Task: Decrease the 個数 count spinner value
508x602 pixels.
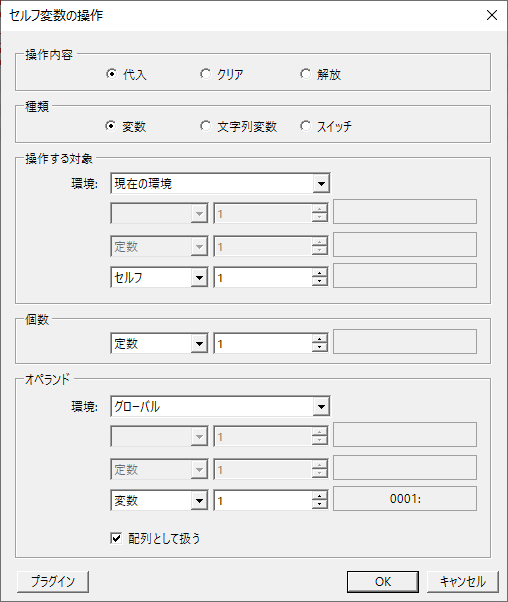Action: tap(319, 348)
